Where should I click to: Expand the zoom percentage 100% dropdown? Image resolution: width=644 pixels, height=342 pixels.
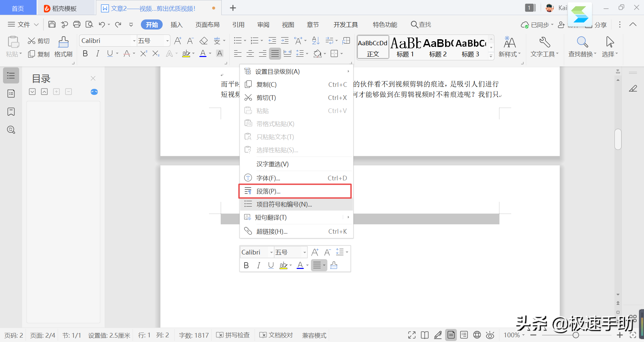tap(523, 335)
